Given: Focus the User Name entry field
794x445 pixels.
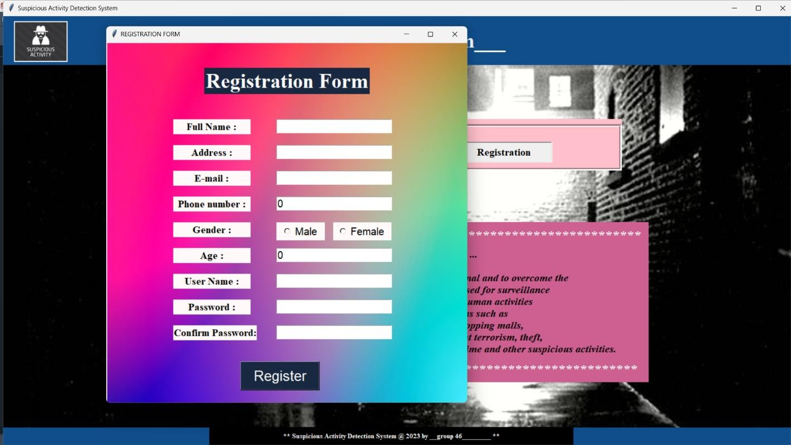Looking at the screenshot, I should tap(334, 281).
